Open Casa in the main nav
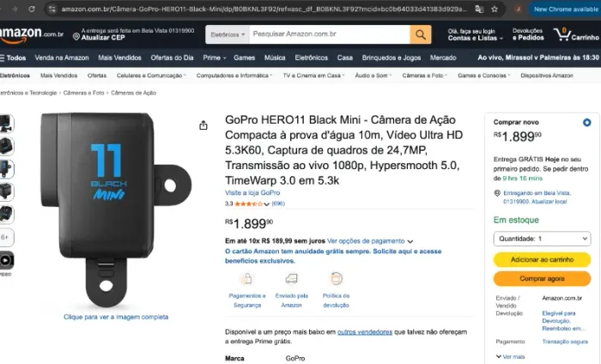601x364 pixels. [344, 58]
